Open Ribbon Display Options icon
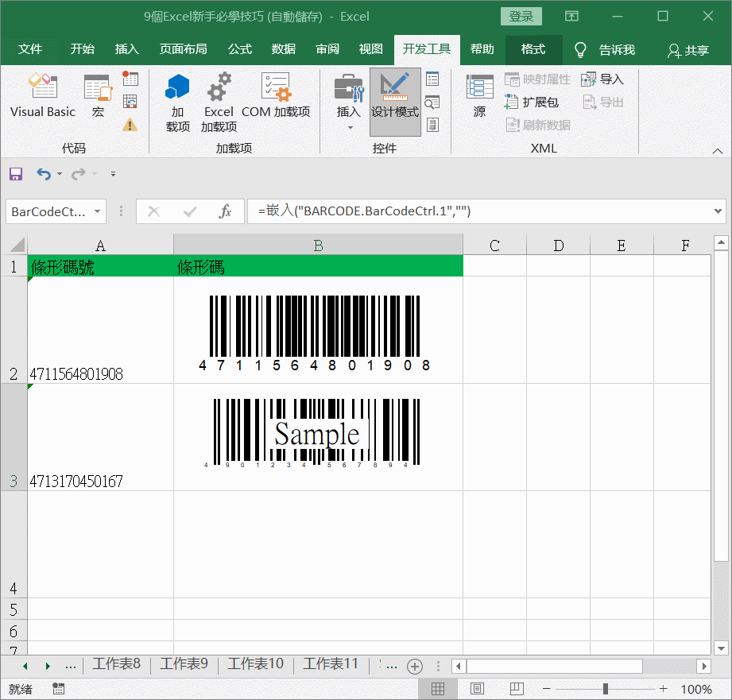The height and width of the screenshot is (700, 732). click(571, 17)
